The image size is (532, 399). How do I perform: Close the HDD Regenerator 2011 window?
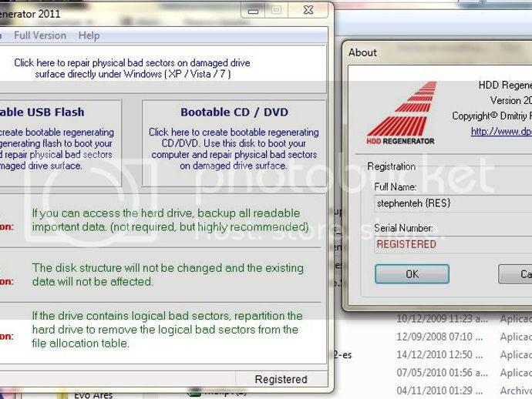point(308,11)
